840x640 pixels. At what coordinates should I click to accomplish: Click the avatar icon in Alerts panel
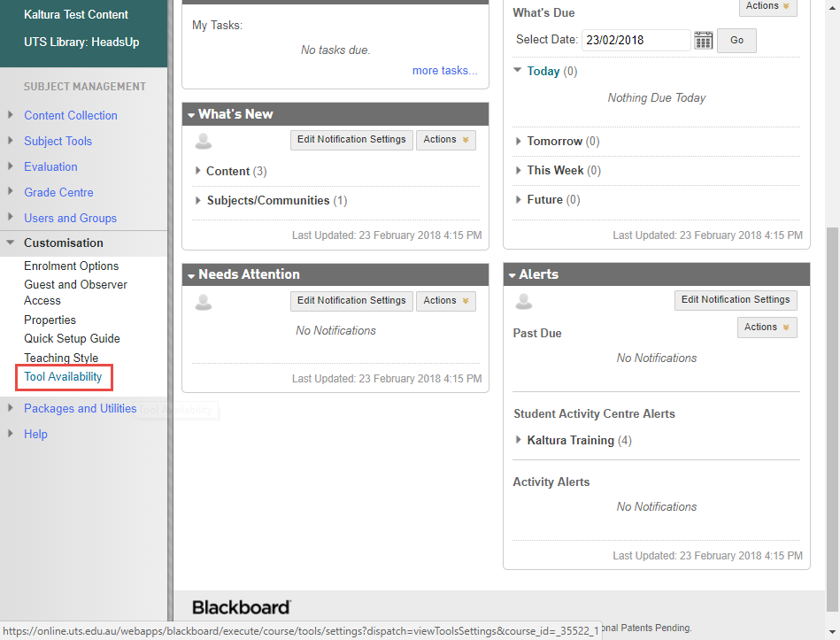(524, 301)
